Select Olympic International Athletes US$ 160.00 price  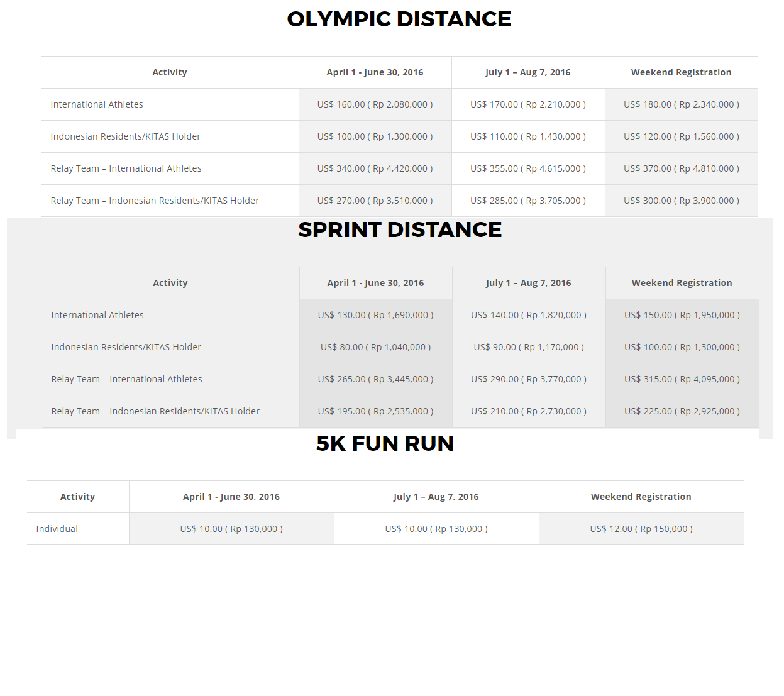pyautogui.click(x=375, y=104)
